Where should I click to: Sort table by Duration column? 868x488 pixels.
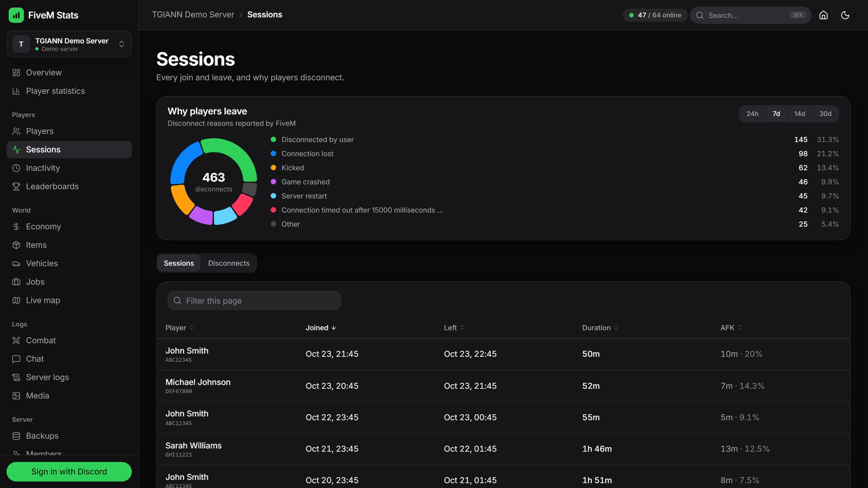click(x=600, y=328)
